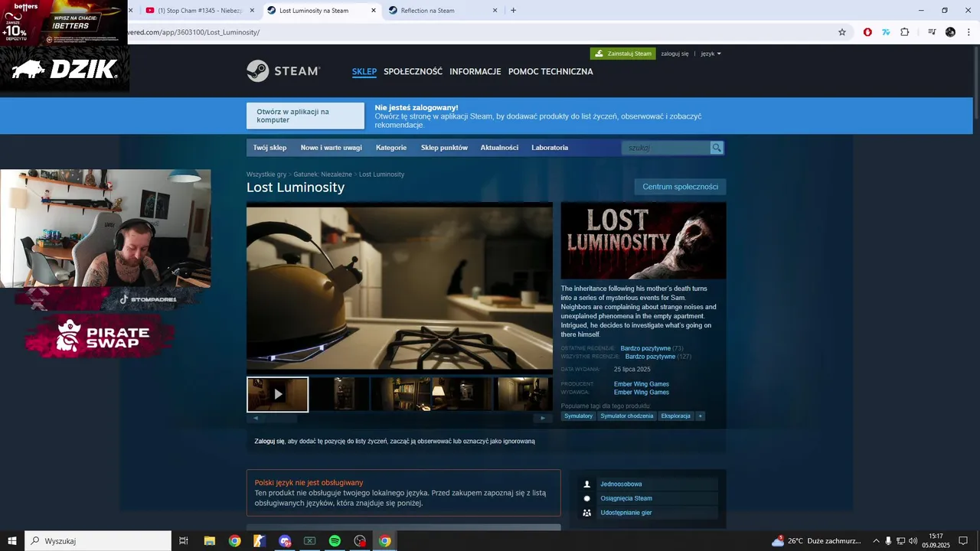Open Ember Wing Games producent link
980x551 pixels.
tap(642, 384)
